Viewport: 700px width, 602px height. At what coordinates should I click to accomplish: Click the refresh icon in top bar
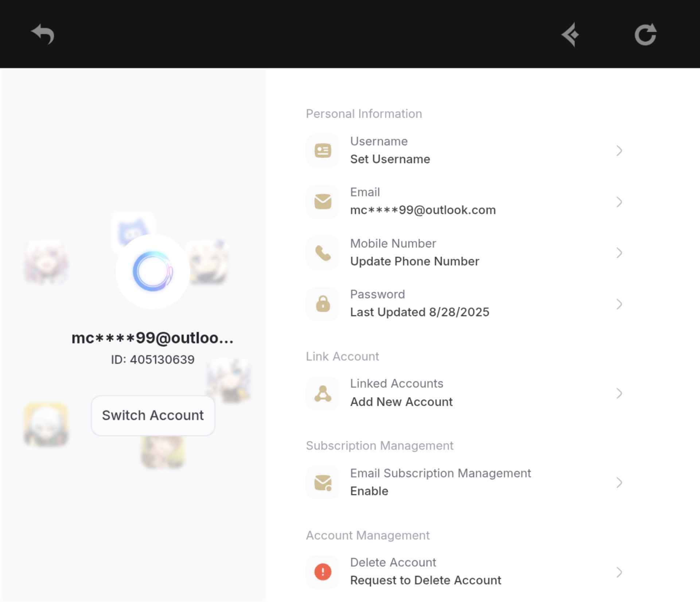pos(645,35)
